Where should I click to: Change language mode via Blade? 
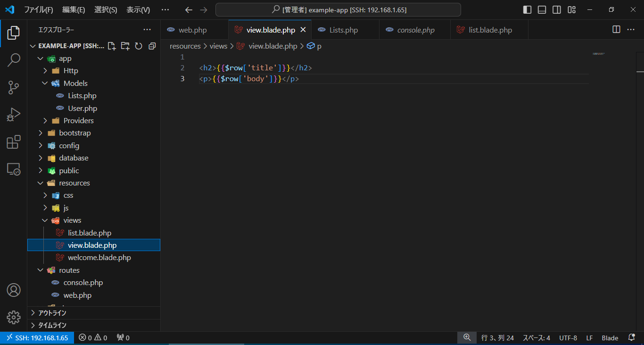coord(610,337)
